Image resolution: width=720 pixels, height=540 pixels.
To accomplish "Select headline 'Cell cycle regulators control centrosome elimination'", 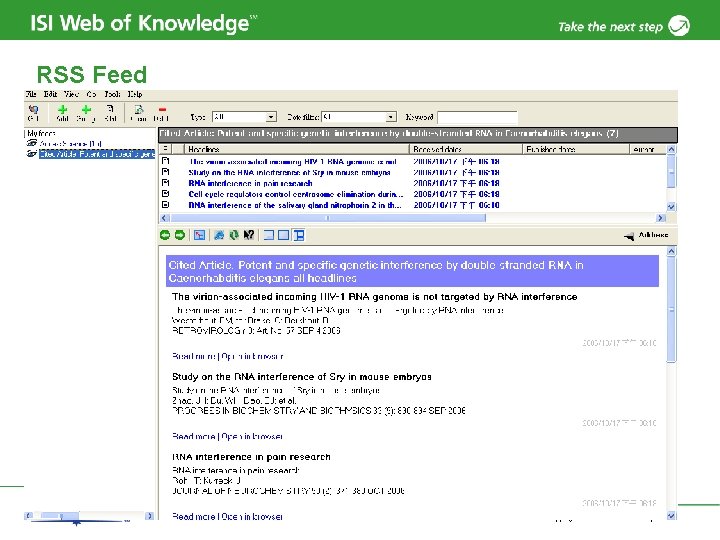I will pos(296,194).
